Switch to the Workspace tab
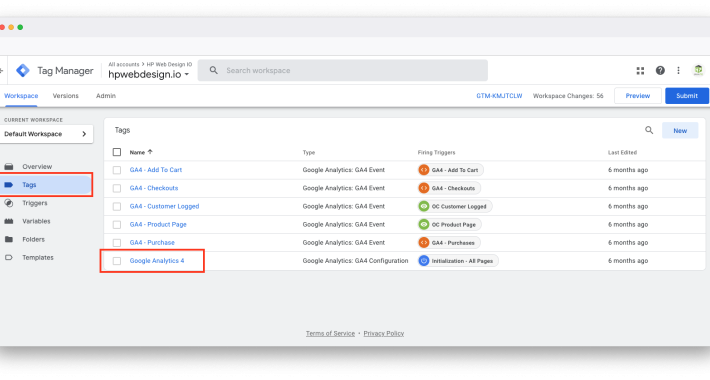This screenshot has width=710, height=380. pos(21,96)
